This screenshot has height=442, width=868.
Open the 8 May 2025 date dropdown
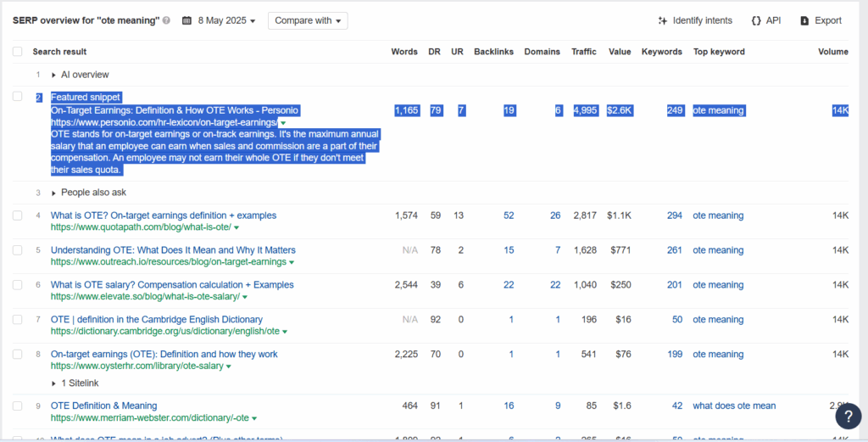(x=226, y=21)
